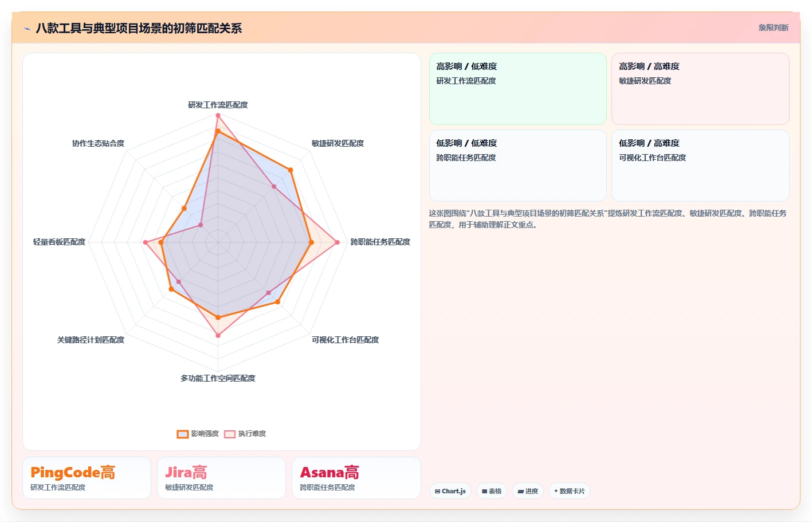Click the title 八款工具与典型项目场景的初筛匹配关系
This screenshot has height=522, width=812.
[139, 28]
